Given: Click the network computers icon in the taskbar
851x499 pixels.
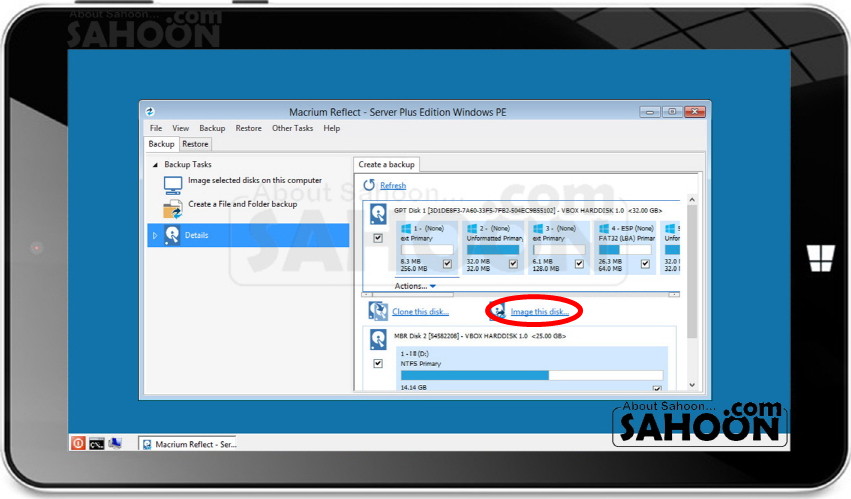Looking at the screenshot, I should coord(115,444).
